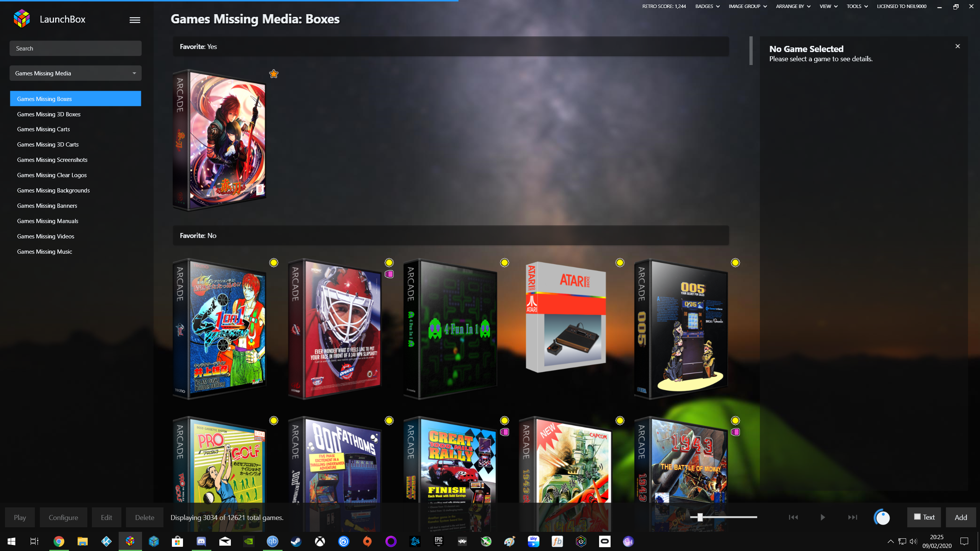Select Games Missing Boxes

[x=75, y=99]
